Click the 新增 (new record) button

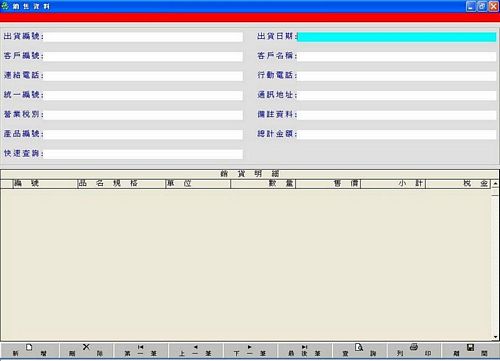[x=30, y=351]
